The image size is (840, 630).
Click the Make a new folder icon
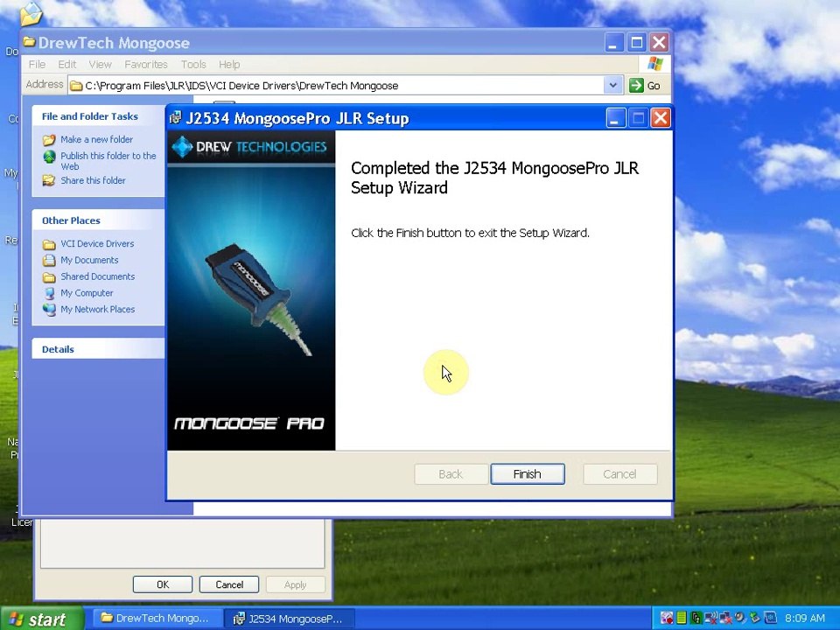[x=49, y=140]
